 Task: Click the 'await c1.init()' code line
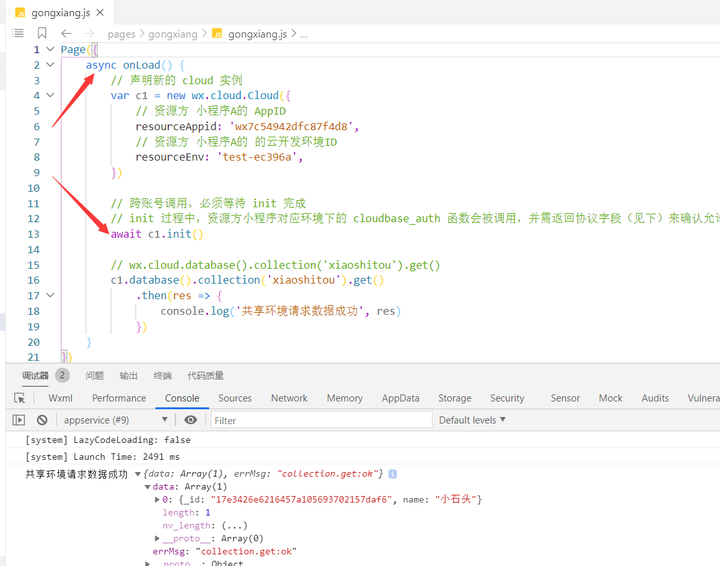pyautogui.click(x=157, y=234)
